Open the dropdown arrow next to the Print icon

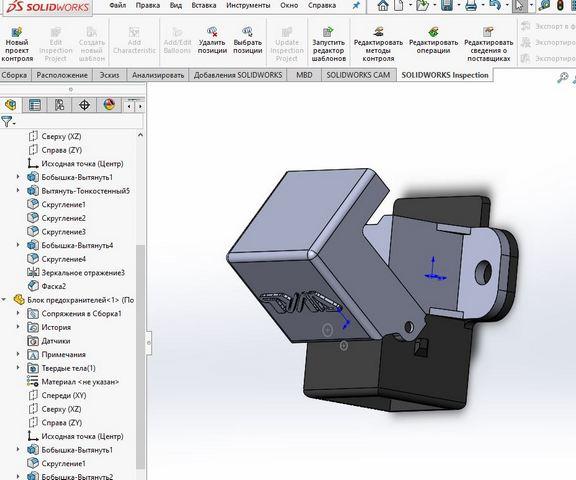click(483, 5)
